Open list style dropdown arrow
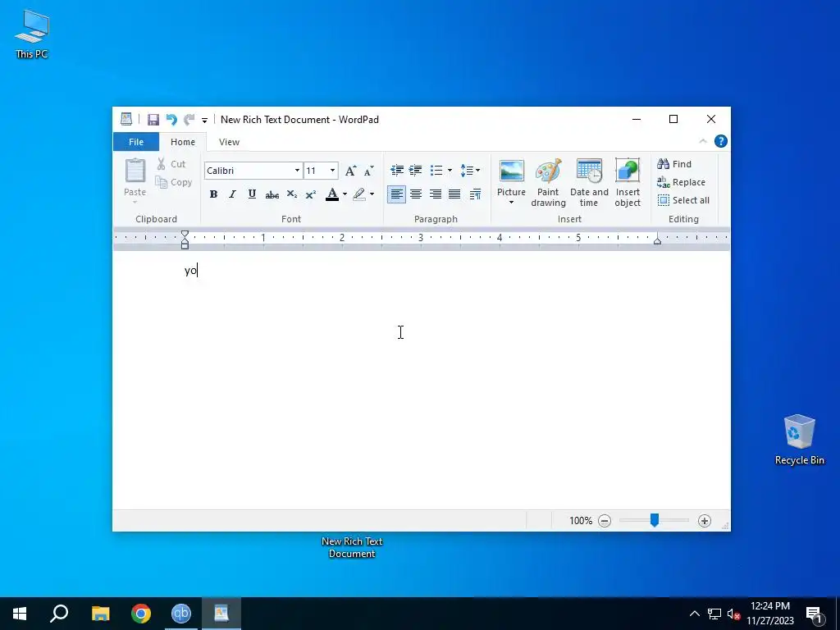 click(x=450, y=171)
